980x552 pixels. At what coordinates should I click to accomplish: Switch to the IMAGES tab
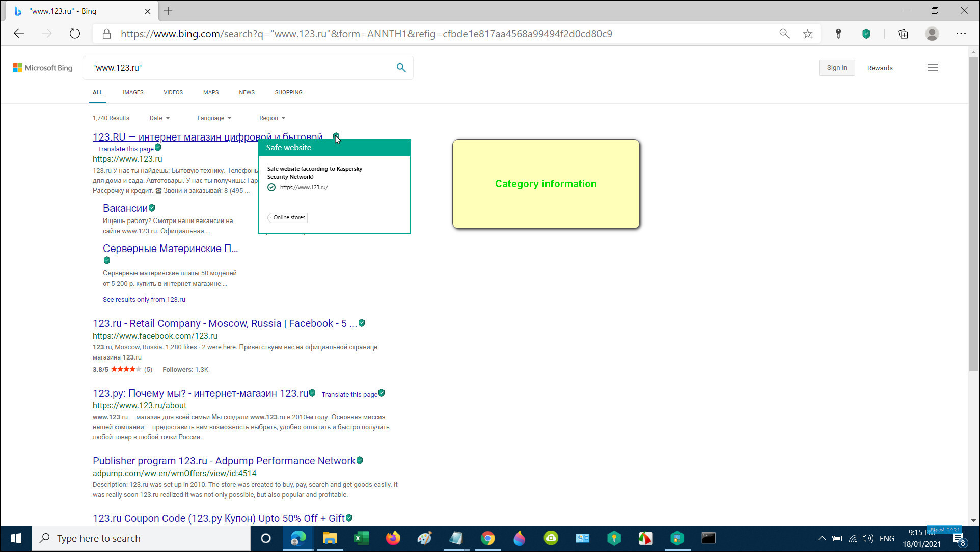(x=133, y=92)
